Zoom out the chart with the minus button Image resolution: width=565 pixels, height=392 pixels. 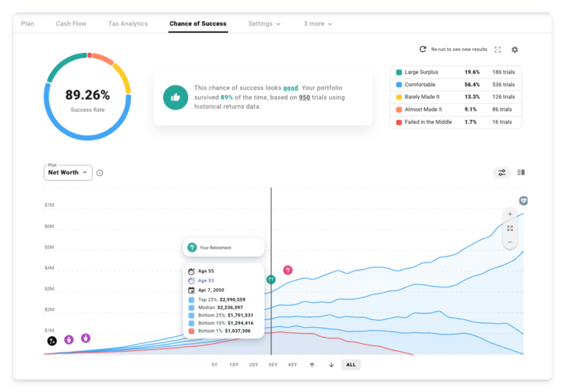[x=510, y=242]
